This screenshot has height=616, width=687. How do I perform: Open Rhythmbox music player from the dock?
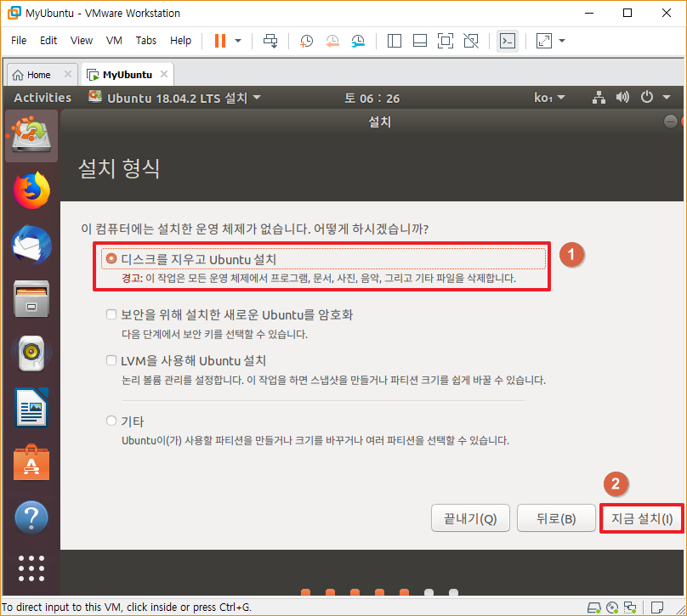31,353
